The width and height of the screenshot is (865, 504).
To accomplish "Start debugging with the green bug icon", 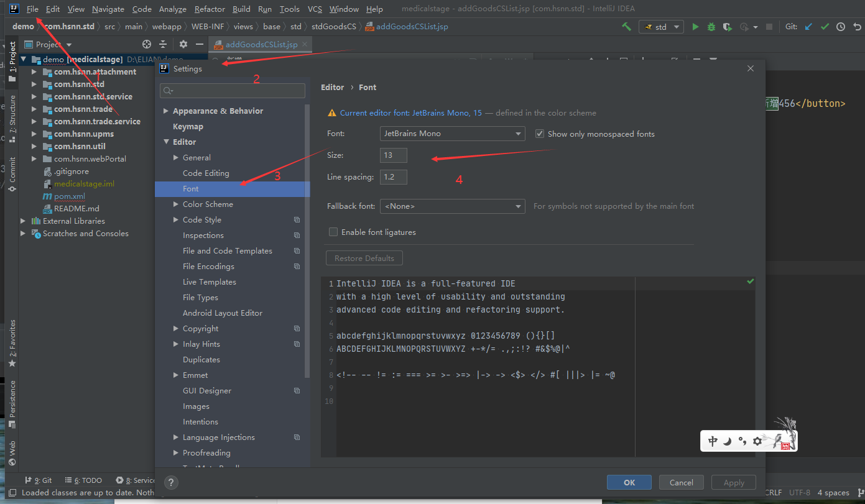I will coord(711,27).
